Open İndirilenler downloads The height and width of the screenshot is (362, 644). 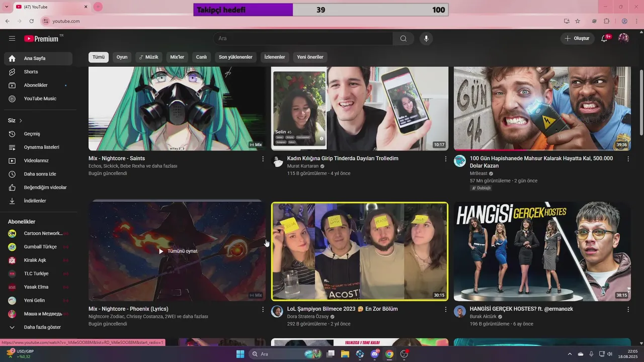38,201
